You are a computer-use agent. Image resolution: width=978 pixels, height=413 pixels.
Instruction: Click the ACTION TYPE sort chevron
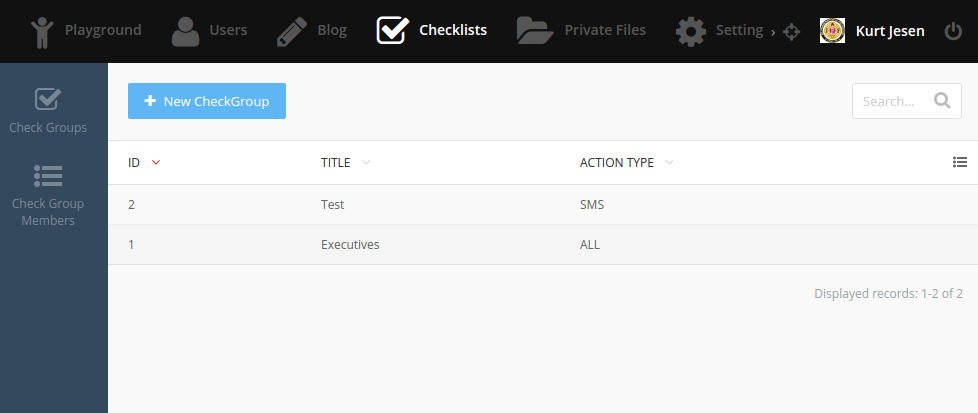(669, 163)
